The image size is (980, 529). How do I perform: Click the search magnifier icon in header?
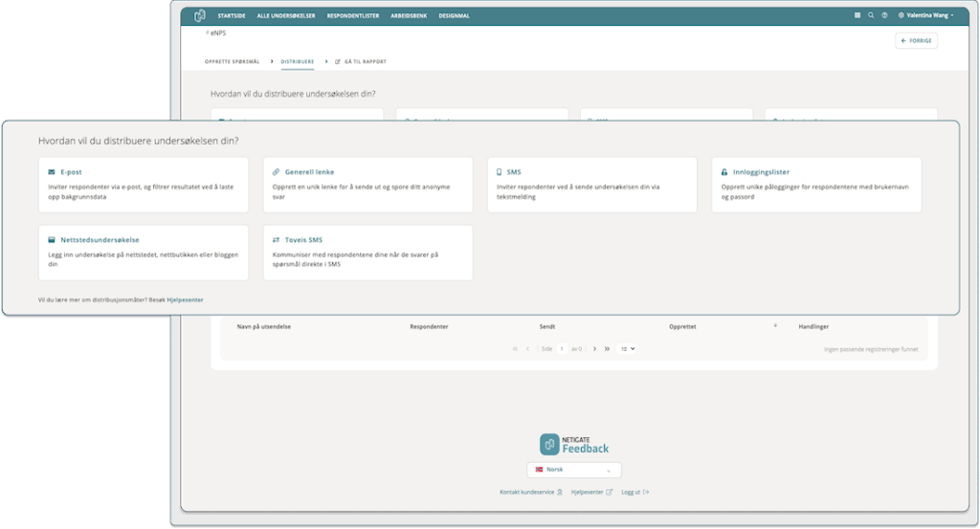pos(871,15)
